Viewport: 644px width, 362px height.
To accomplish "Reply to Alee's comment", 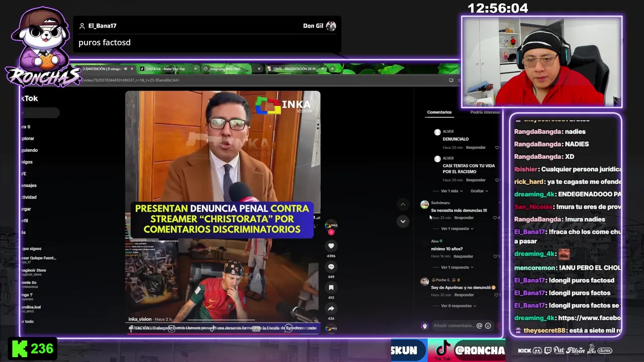I will (463, 256).
